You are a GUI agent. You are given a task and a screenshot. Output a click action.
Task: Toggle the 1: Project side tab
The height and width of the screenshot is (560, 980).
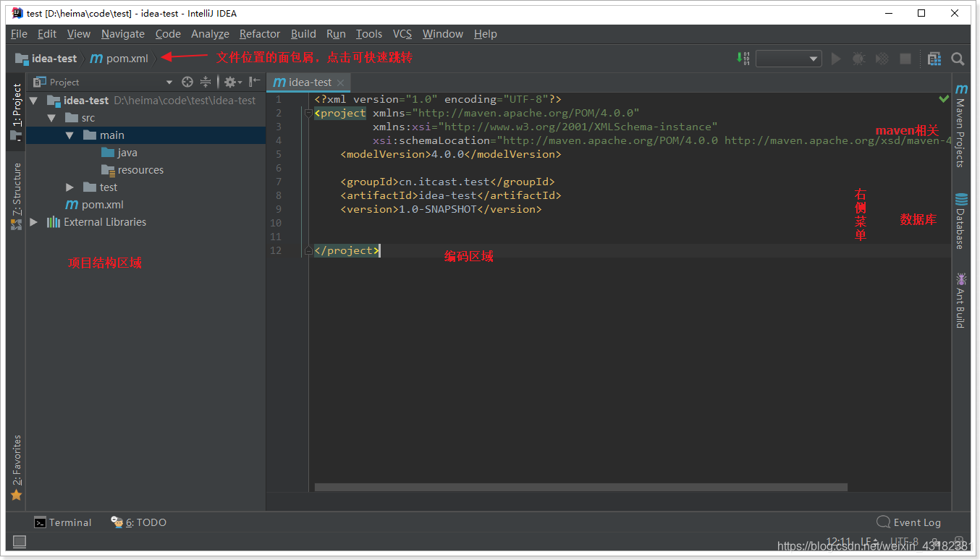point(16,111)
